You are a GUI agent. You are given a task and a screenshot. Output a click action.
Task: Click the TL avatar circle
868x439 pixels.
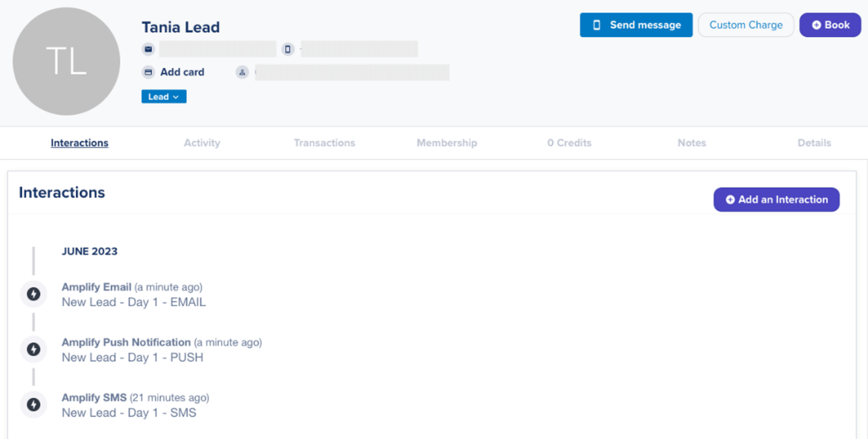point(67,62)
